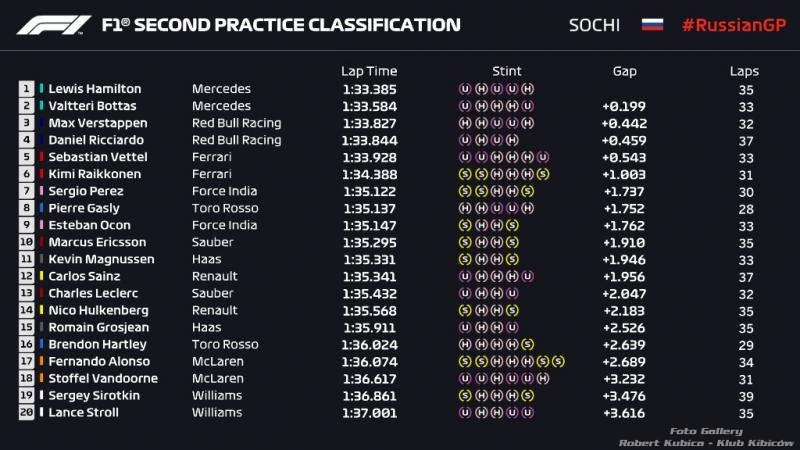Select the Max Verstappen driver name

tap(98, 123)
